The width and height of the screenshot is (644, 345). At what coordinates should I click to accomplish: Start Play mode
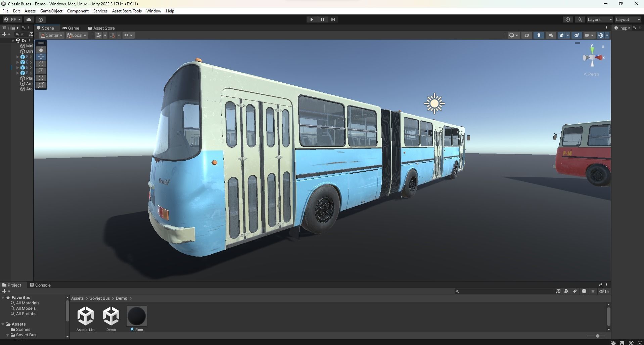[312, 19]
